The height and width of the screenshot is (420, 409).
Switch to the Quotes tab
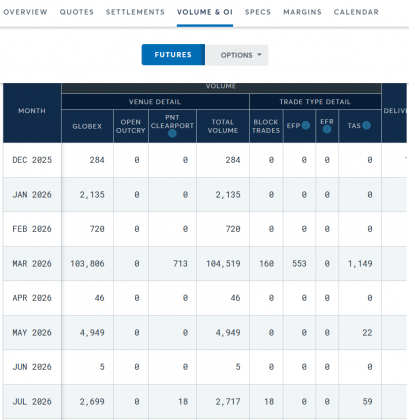(x=77, y=12)
